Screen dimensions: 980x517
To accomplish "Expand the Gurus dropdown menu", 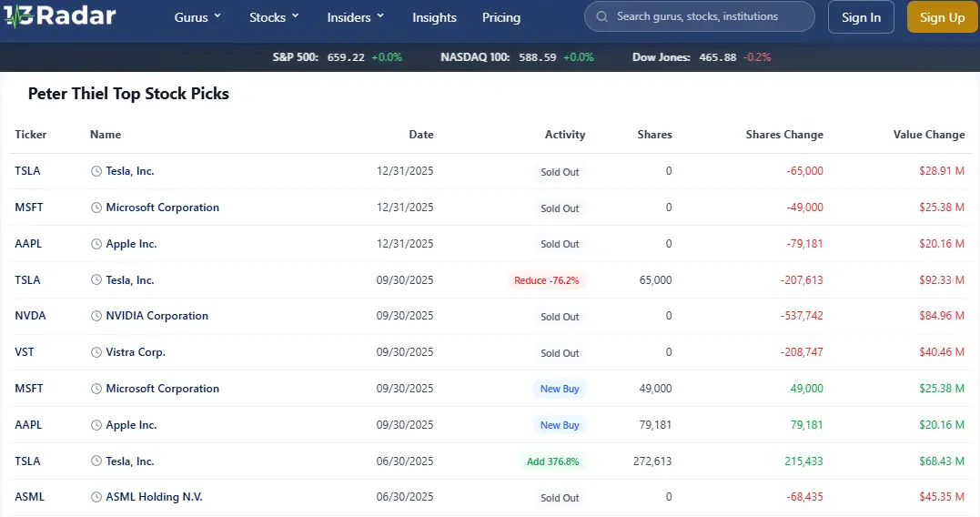I will coord(197,17).
